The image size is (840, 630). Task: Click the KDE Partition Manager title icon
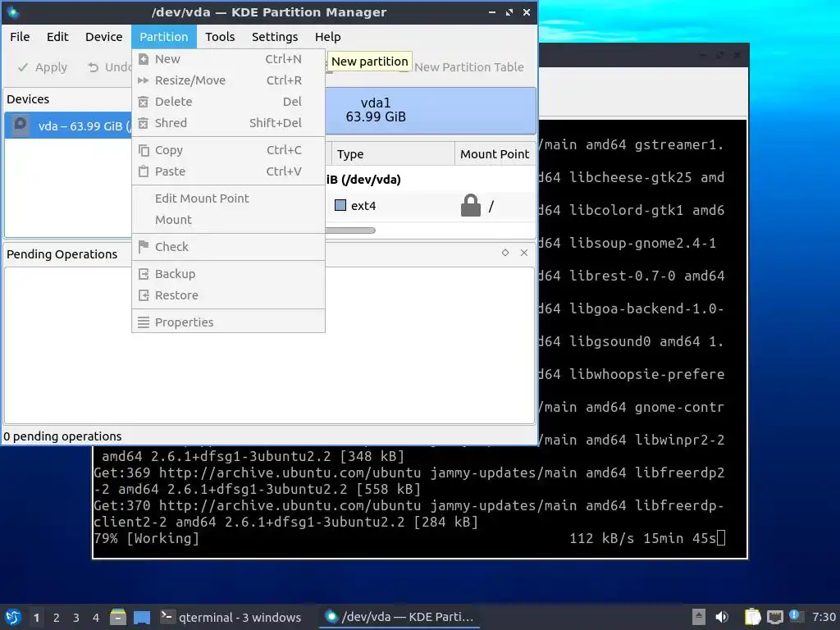point(13,12)
